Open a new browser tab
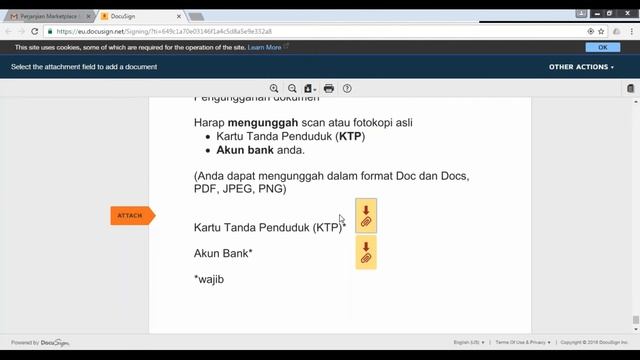The image size is (640, 360). click(196, 17)
